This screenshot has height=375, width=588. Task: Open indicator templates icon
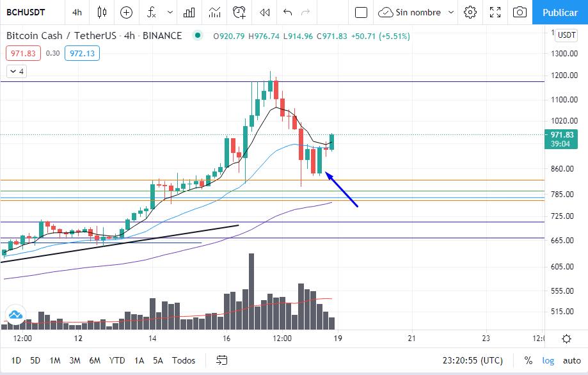(x=214, y=12)
